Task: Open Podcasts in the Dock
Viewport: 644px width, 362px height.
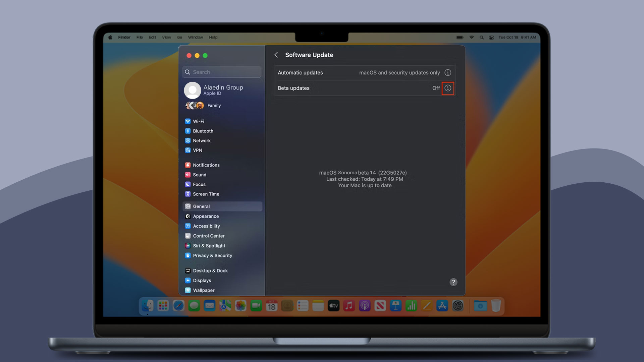Action: point(365,306)
